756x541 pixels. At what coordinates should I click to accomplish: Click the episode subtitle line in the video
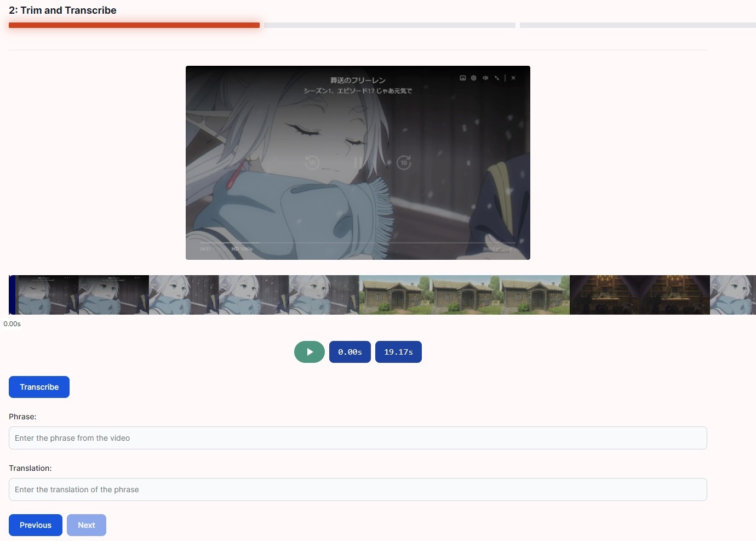point(358,91)
